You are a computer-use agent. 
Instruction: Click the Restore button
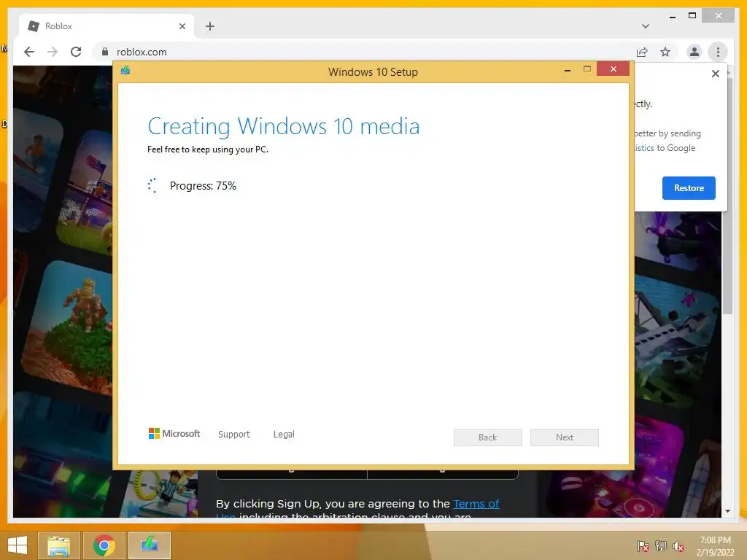[x=689, y=188]
